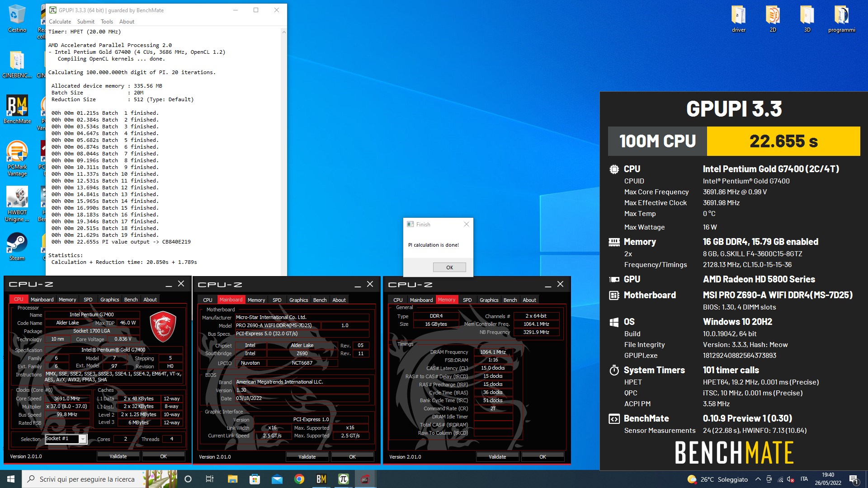Click the 'PI calculation is done!' message
This screenshot has width=868, height=488.
433,245
